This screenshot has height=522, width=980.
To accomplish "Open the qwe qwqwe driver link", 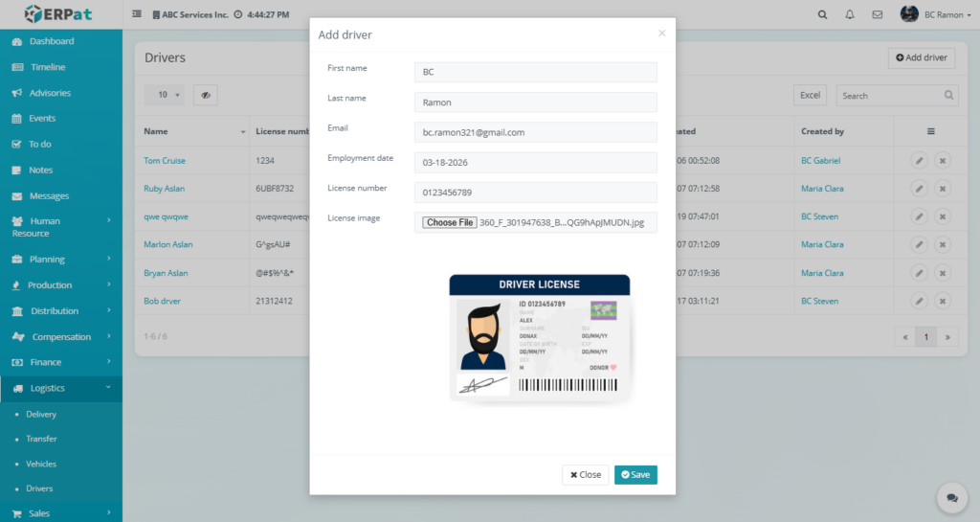I will tap(166, 216).
